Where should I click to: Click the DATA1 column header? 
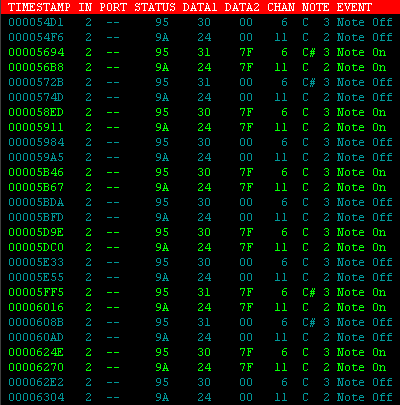click(x=200, y=7)
